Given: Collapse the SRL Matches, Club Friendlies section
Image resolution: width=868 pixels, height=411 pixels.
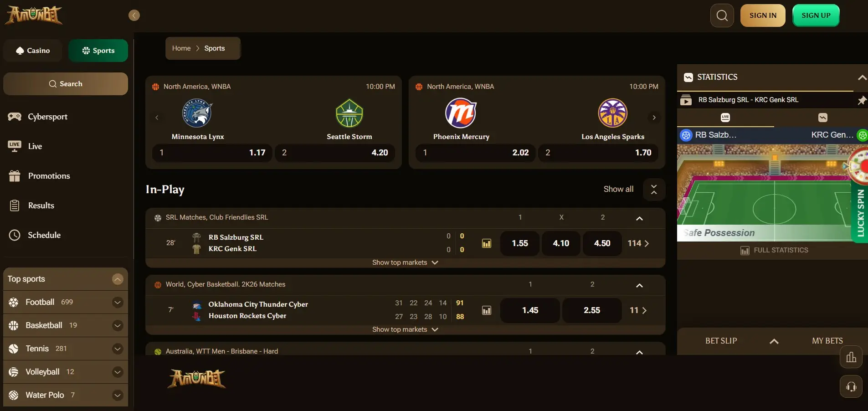Looking at the screenshot, I should point(639,218).
